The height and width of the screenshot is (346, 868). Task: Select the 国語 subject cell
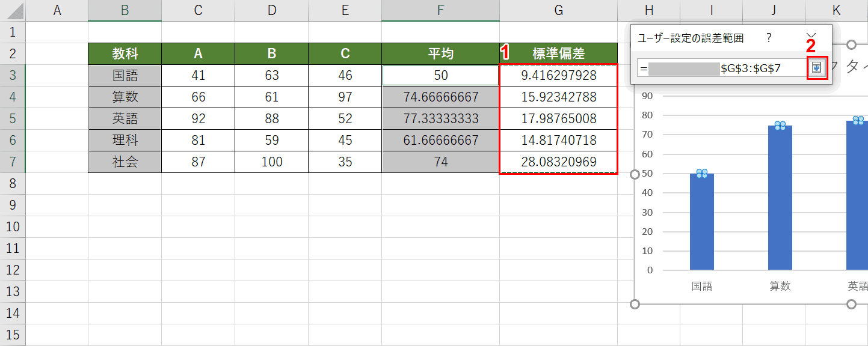[125, 75]
